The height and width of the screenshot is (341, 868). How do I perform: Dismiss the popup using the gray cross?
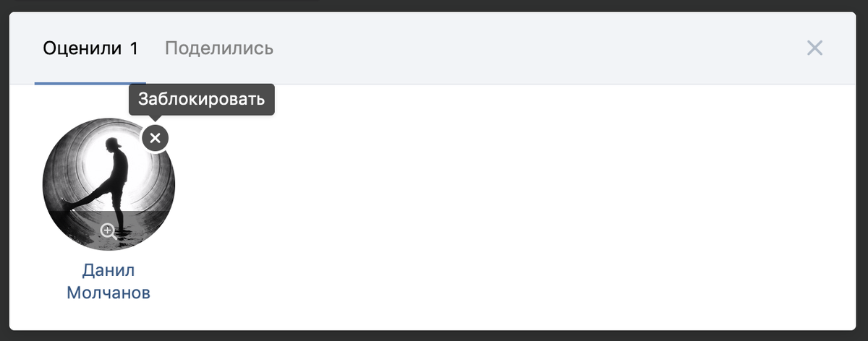tap(814, 48)
